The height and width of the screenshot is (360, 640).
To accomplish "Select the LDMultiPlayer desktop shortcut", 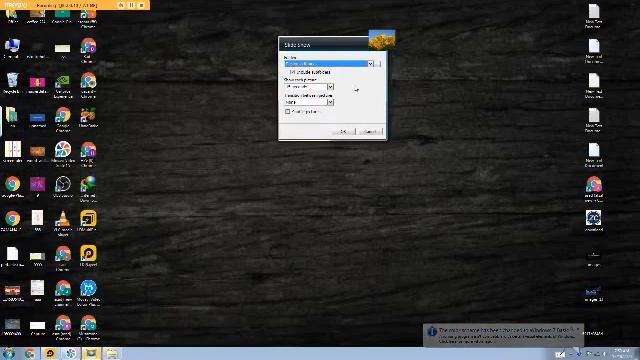I will coord(88,221).
